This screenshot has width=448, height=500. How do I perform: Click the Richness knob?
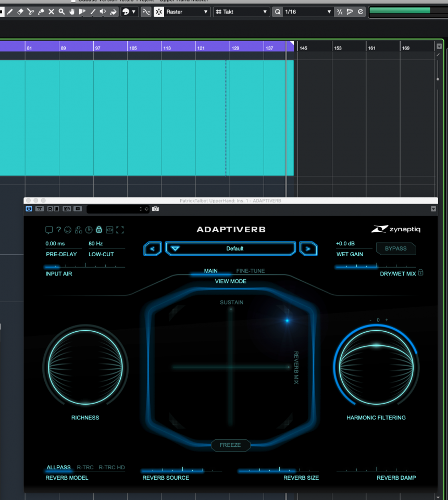pos(85,367)
